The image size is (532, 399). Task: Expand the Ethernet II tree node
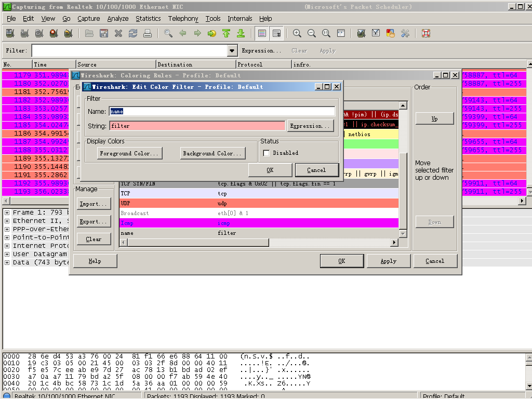click(7, 221)
